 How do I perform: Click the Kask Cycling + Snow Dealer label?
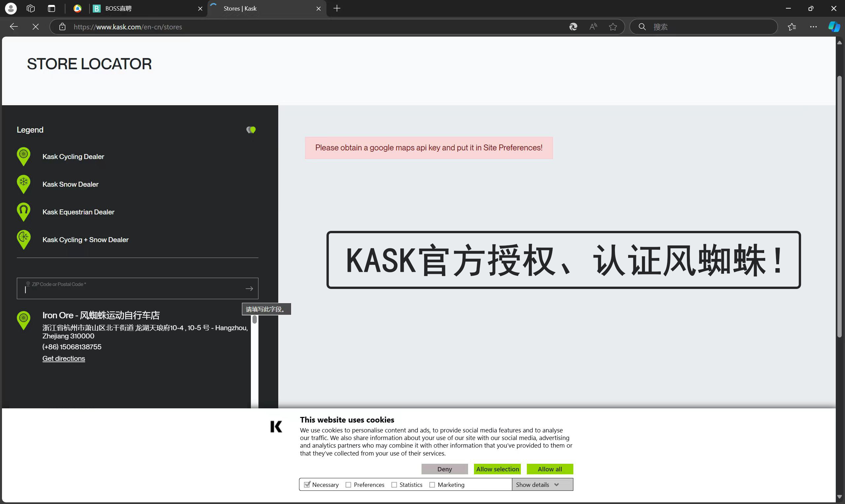pos(85,240)
